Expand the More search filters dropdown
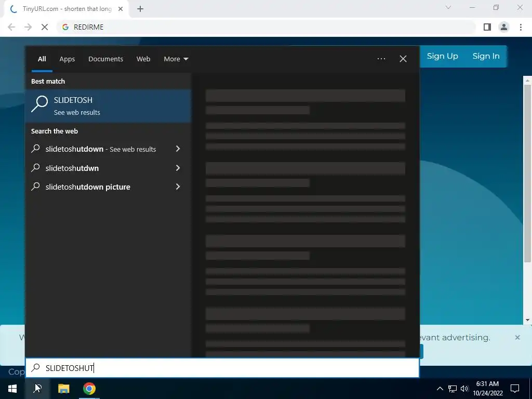 pos(176,59)
